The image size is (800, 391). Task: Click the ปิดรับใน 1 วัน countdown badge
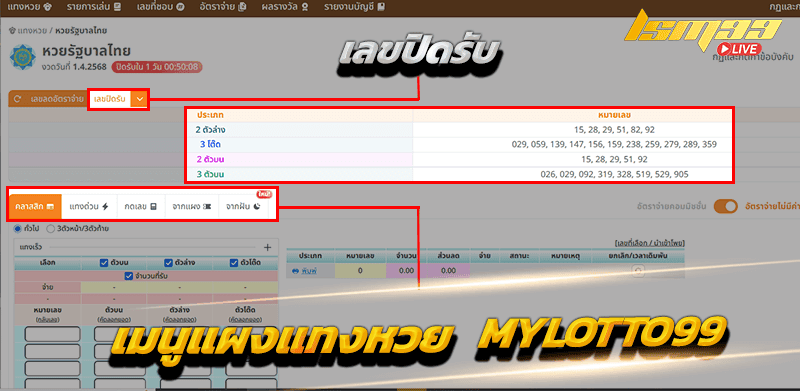pyautogui.click(x=157, y=67)
